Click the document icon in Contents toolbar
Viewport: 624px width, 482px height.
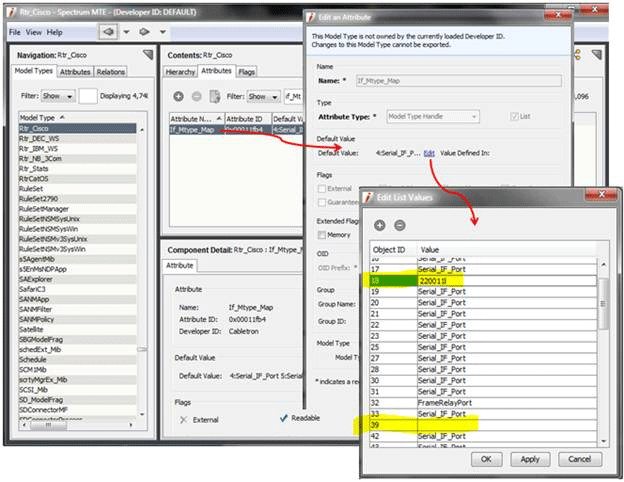[x=212, y=96]
